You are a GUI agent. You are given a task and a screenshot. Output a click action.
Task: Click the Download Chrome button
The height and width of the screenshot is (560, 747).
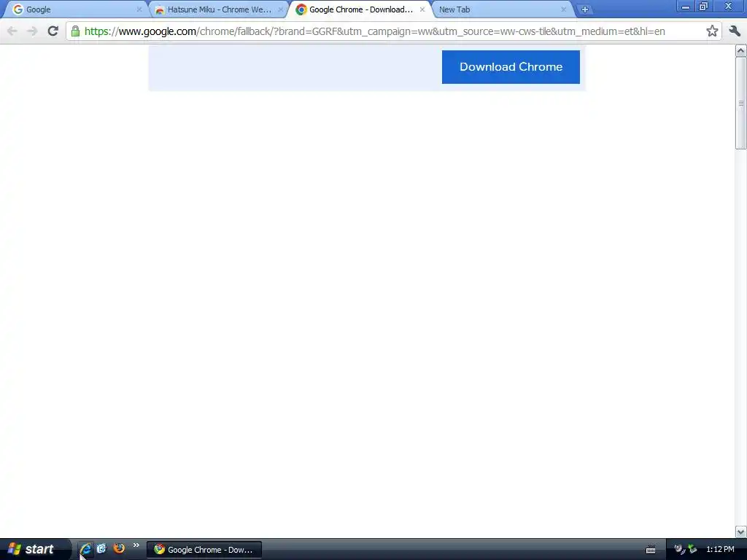(511, 67)
